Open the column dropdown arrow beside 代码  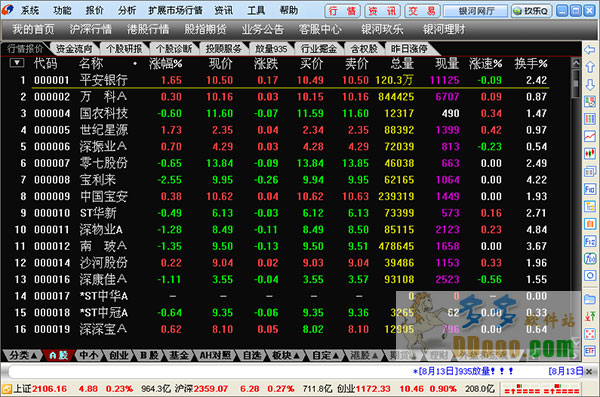coord(17,63)
